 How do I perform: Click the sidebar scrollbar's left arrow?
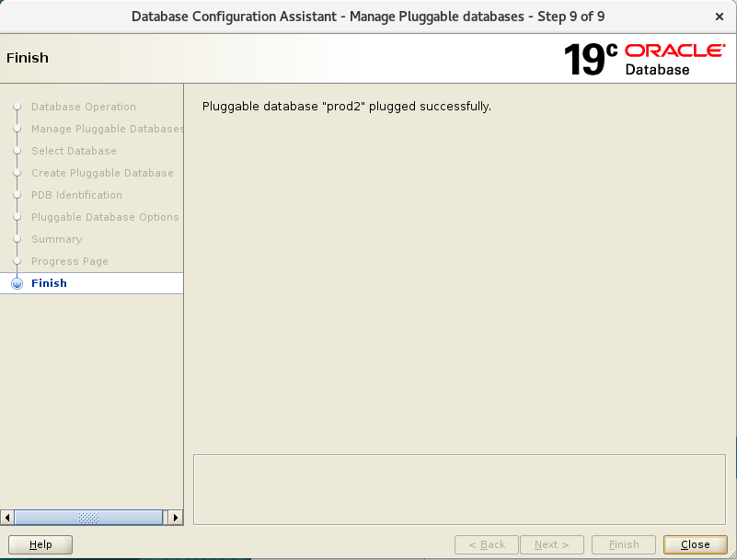pyautogui.click(x=7, y=518)
